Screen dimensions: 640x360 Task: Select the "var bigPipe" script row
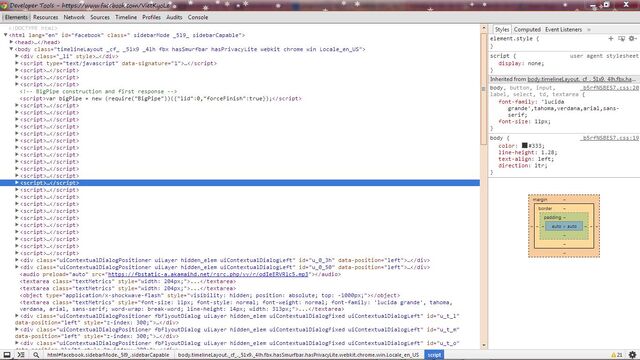click(x=160, y=98)
